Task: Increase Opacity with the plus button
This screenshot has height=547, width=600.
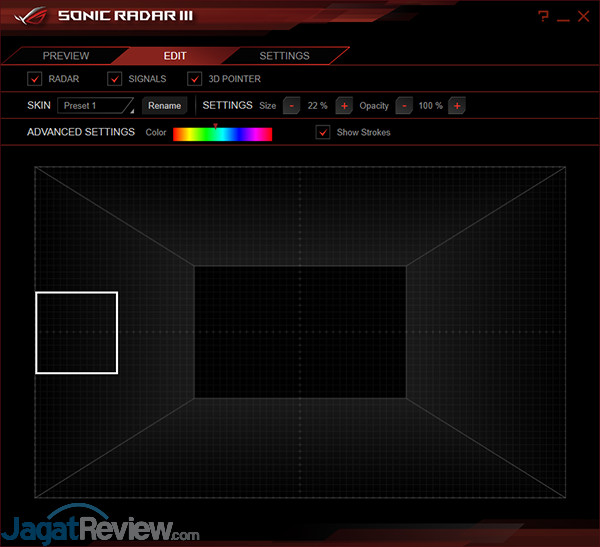Action: 457,106
